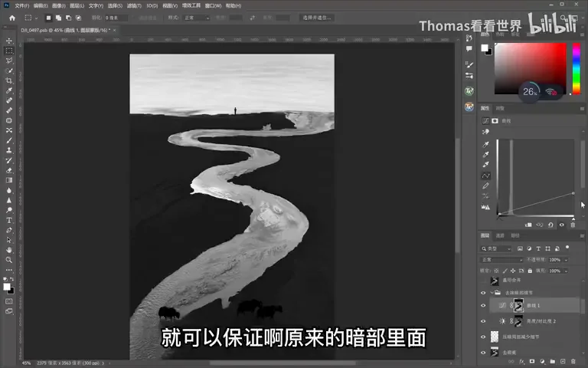Select the Brush tool in left toolbar
Image resolution: width=588 pixels, height=368 pixels.
[9, 140]
